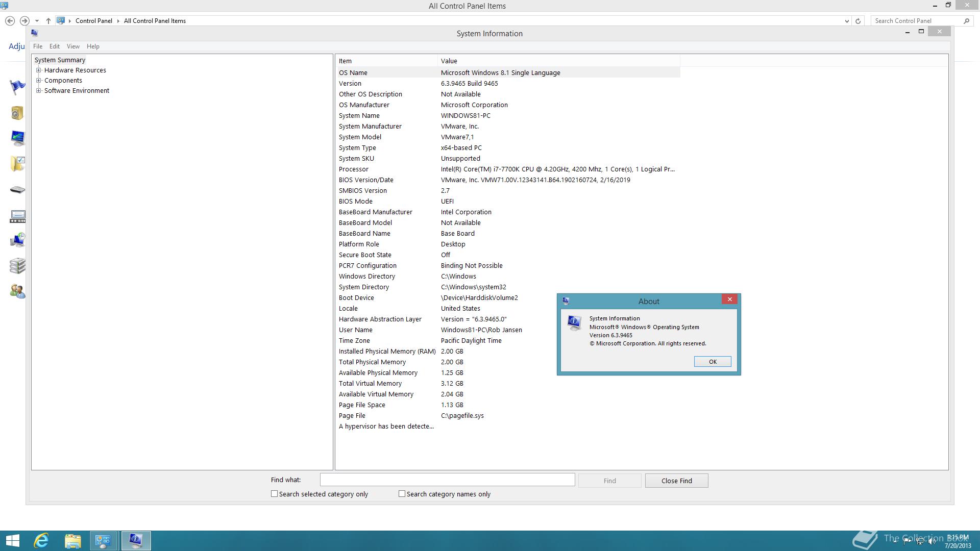980x551 pixels.
Task: Open the View menu
Action: 73,46
